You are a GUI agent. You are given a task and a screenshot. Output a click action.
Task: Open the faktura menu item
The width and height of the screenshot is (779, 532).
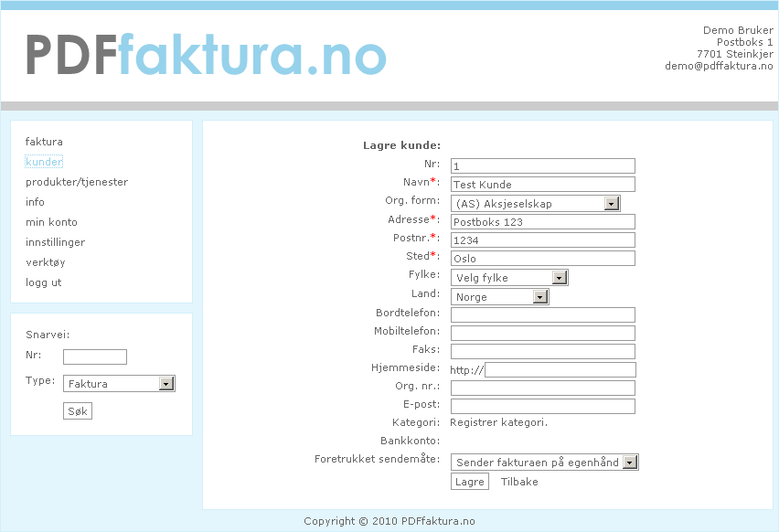(x=44, y=142)
